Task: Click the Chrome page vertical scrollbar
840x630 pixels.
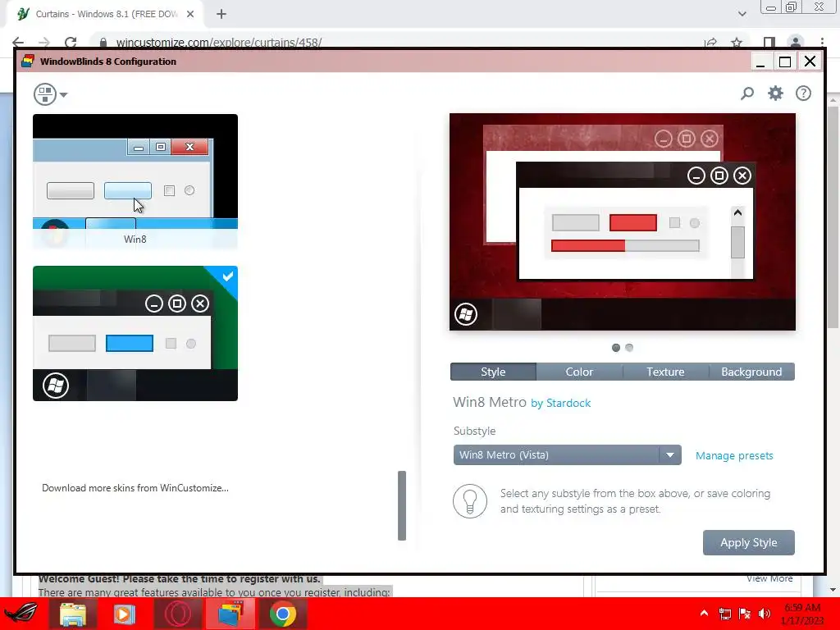Action: 833,217
